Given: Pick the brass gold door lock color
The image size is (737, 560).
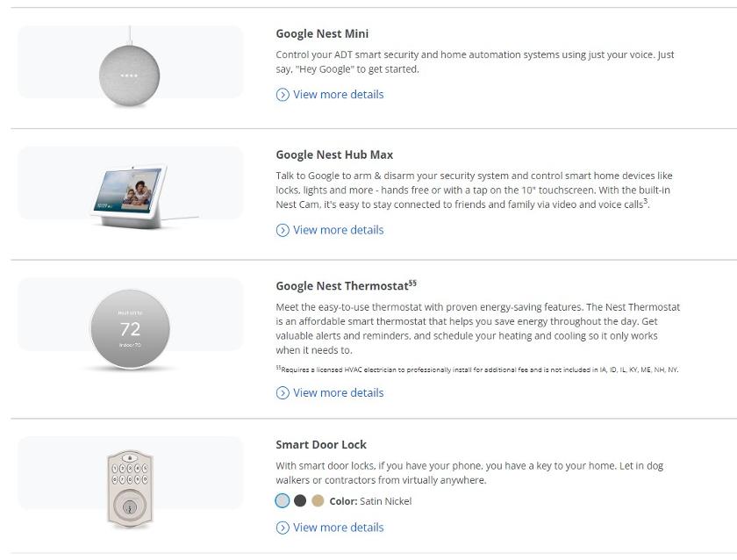Looking at the screenshot, I should click(x=318, y=501).
